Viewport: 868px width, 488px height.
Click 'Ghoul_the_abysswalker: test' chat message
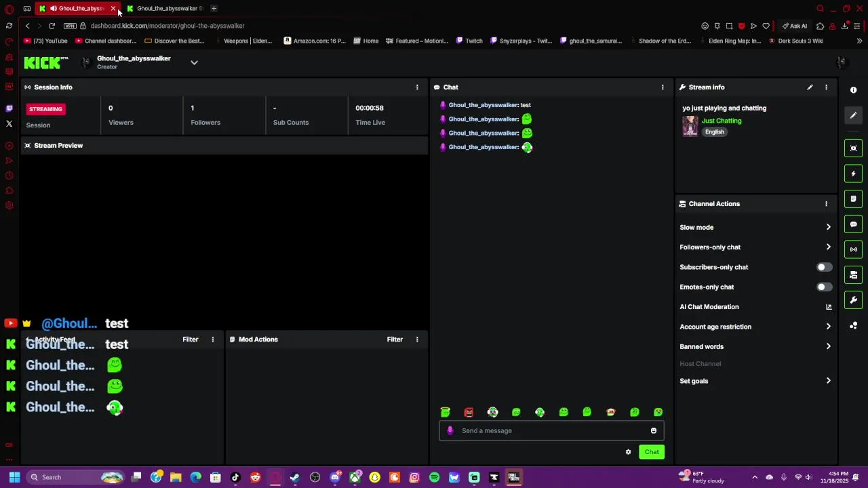[486, 105]
